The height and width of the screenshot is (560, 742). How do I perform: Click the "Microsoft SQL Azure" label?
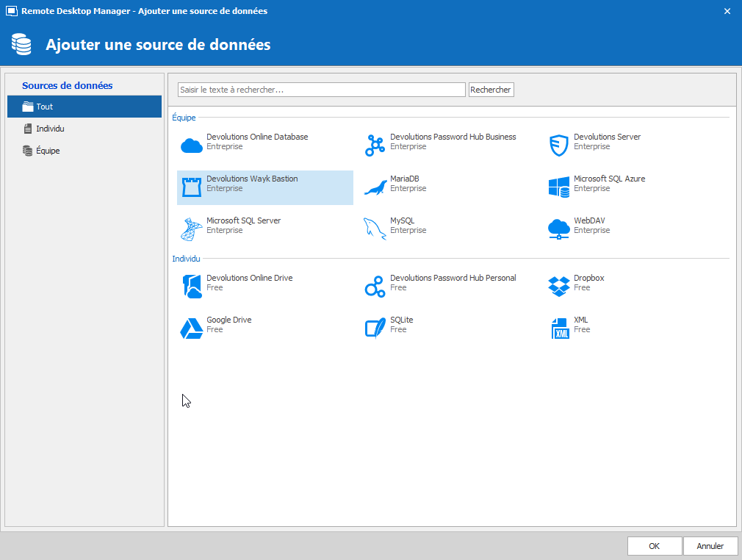(610, 179)
